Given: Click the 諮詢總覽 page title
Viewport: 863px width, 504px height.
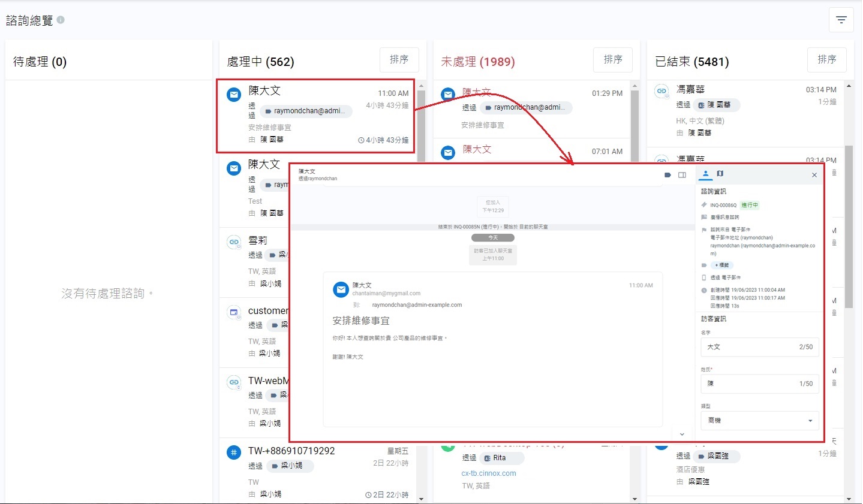Looking at the screenshot, I should 29,20.
